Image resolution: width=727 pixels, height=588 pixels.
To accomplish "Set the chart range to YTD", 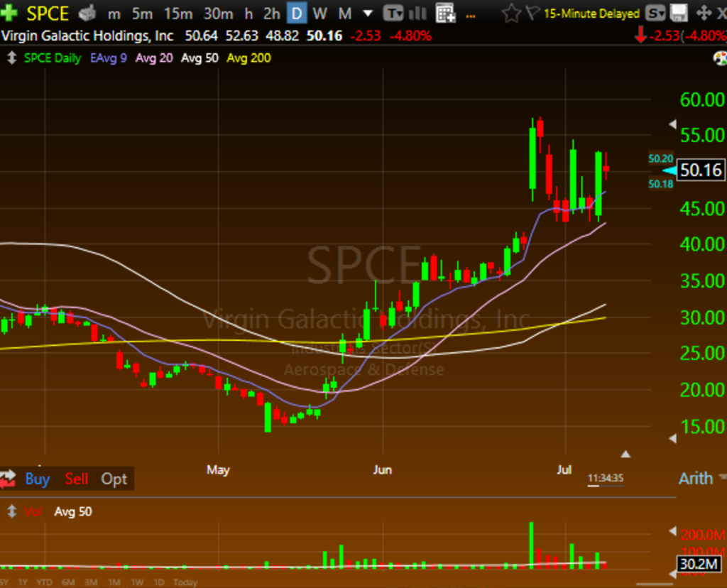I will pyautogui.click(x=45, y=582).
